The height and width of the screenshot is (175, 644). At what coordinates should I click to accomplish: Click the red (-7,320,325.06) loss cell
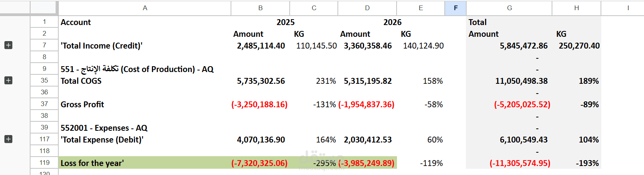(260, 163)
